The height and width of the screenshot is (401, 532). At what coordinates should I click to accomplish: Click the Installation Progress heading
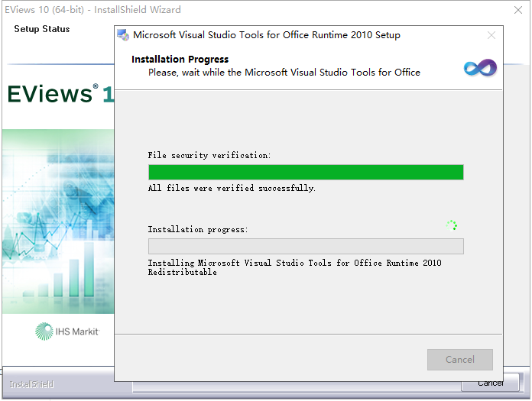coord(180,60)
